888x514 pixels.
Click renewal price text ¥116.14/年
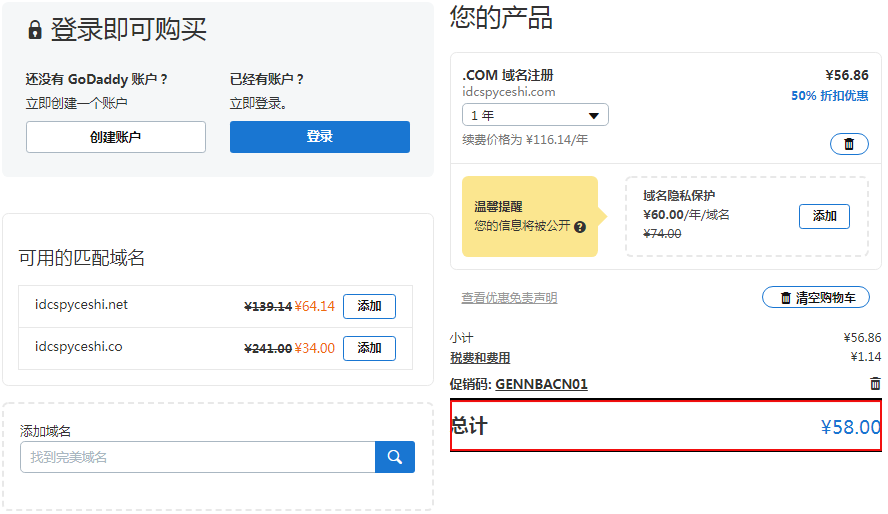(x=557, y=140)
